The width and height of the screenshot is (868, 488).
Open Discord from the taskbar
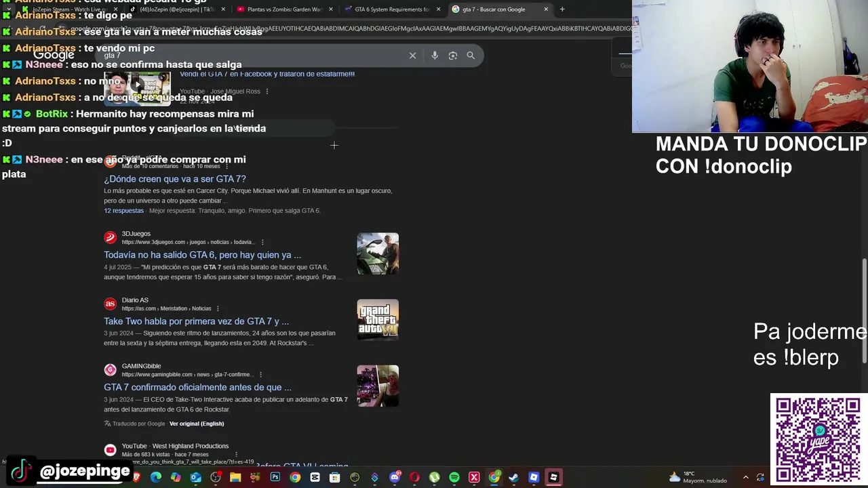tap(395, 477)
